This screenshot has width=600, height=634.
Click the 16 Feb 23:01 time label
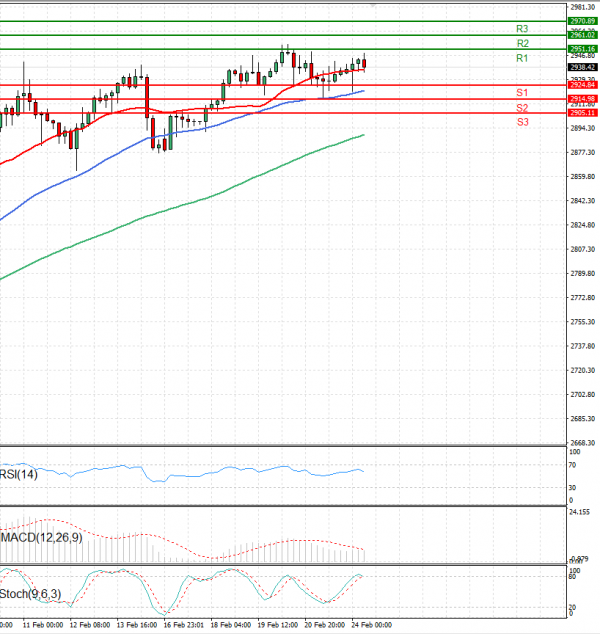pos(184,625)
